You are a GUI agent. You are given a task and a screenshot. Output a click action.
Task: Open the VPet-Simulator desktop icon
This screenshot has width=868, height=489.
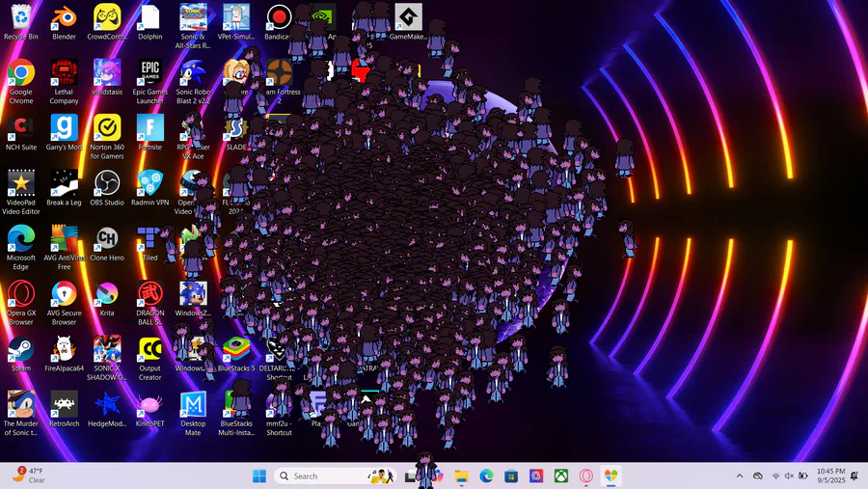[236, 22]
